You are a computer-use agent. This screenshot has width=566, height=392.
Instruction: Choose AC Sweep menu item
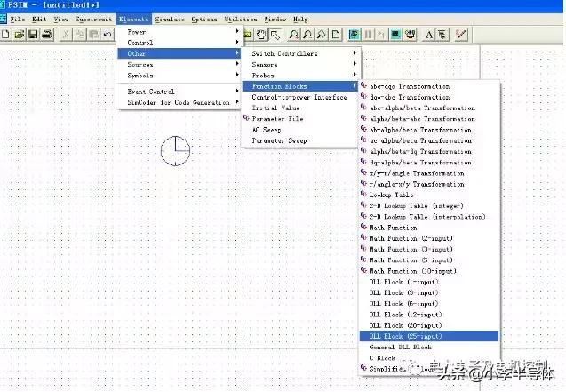pos(300,130)
